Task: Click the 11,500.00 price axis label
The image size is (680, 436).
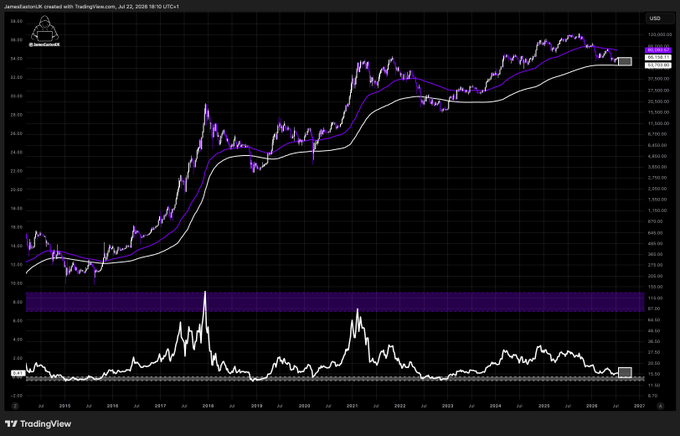Action: (x=658, y=123)
